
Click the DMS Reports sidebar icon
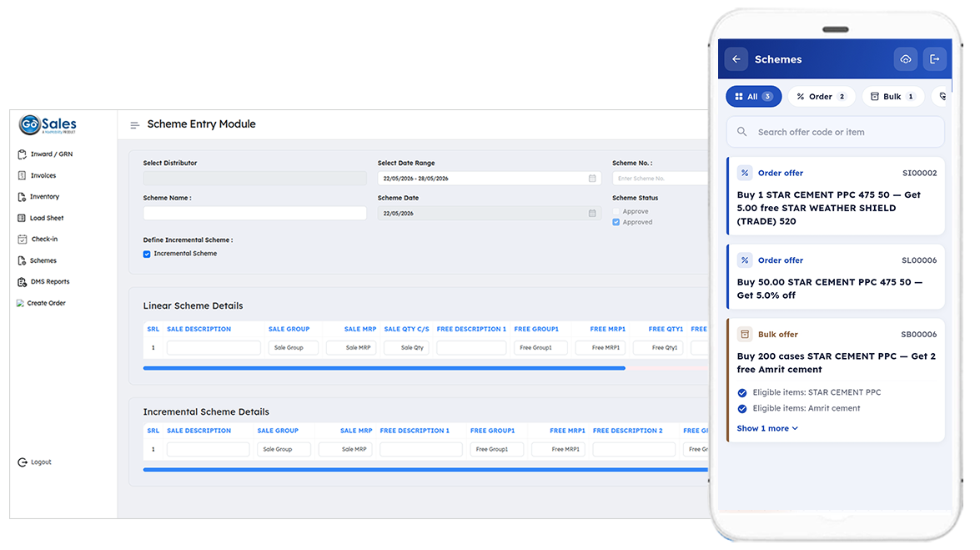pyautogui.click(x=22, y=282)
